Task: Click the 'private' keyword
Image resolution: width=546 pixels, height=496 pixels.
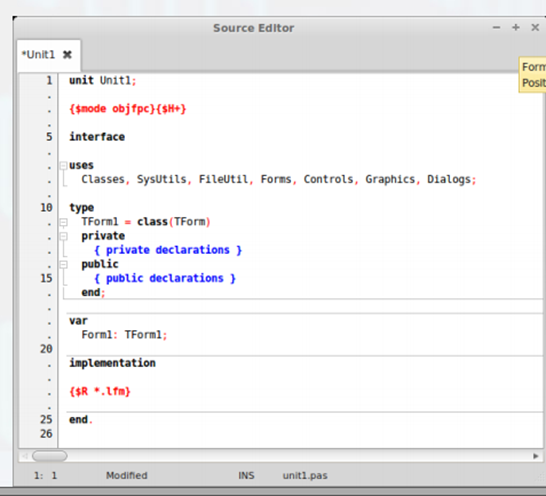Action: pos(103,236)
